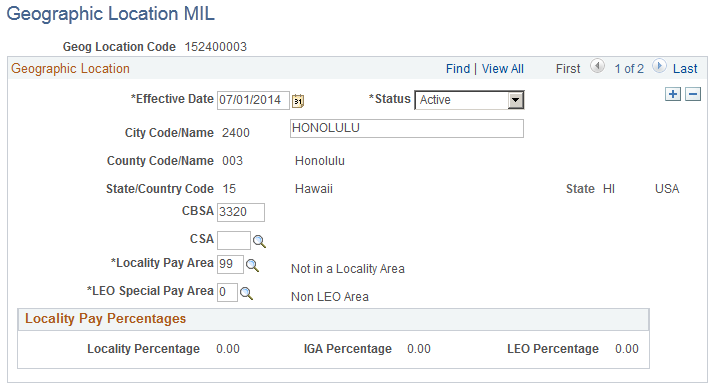Click 'Non LEO Area' description text

[330, 297]
